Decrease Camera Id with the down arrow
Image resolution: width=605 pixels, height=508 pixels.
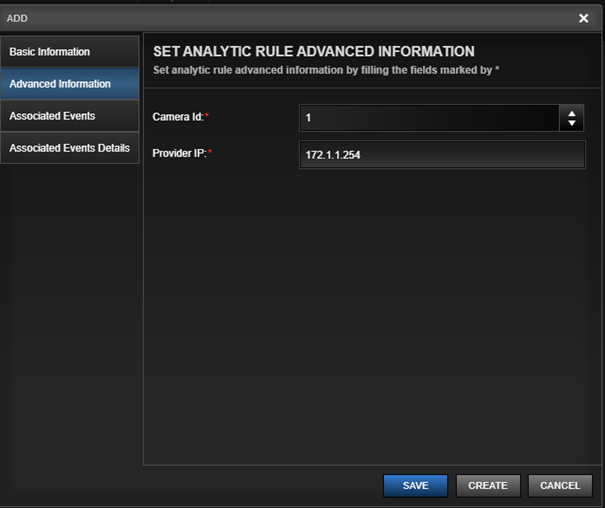click(x=572, y=123)
